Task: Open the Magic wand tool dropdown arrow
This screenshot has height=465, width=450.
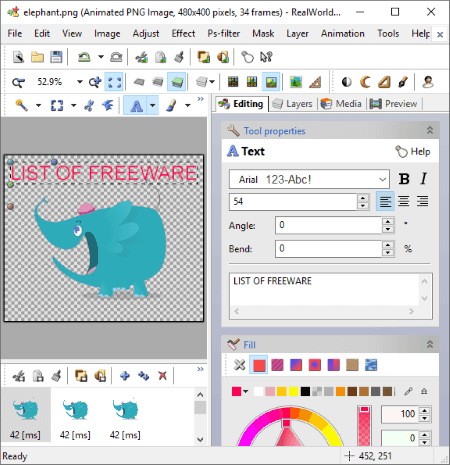Action: point(38,106)
